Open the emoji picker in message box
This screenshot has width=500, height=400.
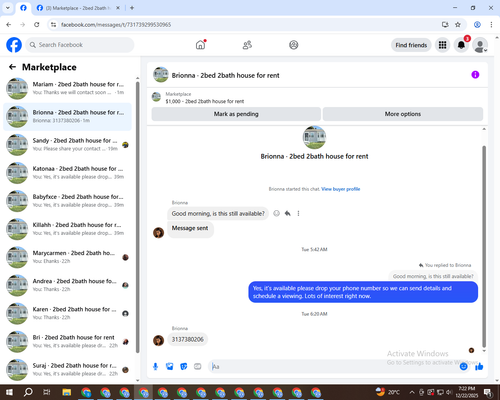pos(464,367)
